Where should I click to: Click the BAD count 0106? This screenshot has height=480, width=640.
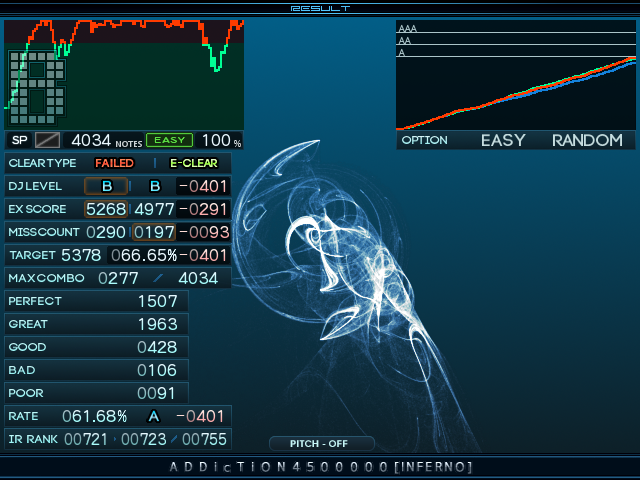click(x=157, y=370)
